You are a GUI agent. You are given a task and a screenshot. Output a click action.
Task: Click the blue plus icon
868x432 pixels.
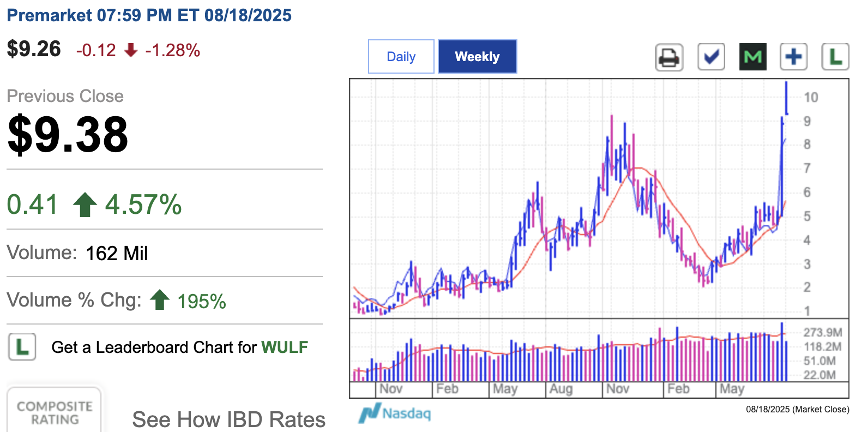794,57
